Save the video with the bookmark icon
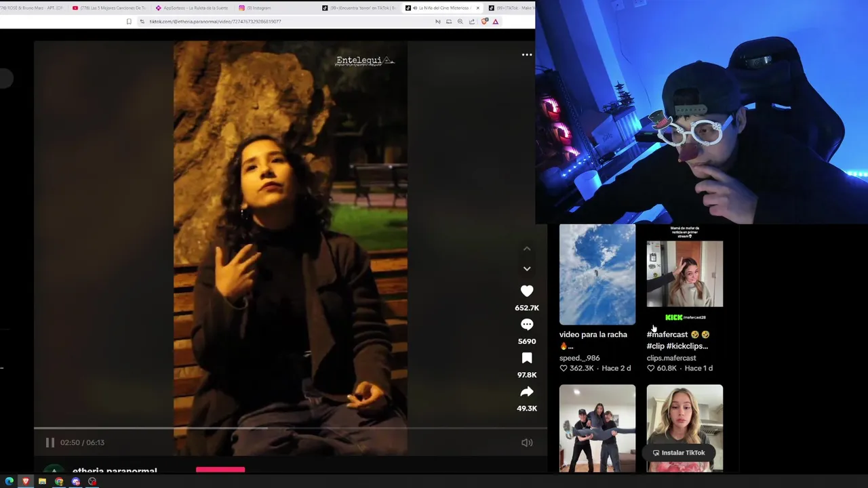The image size is (868, 488). pyautogui.click(x=527, y=358)
